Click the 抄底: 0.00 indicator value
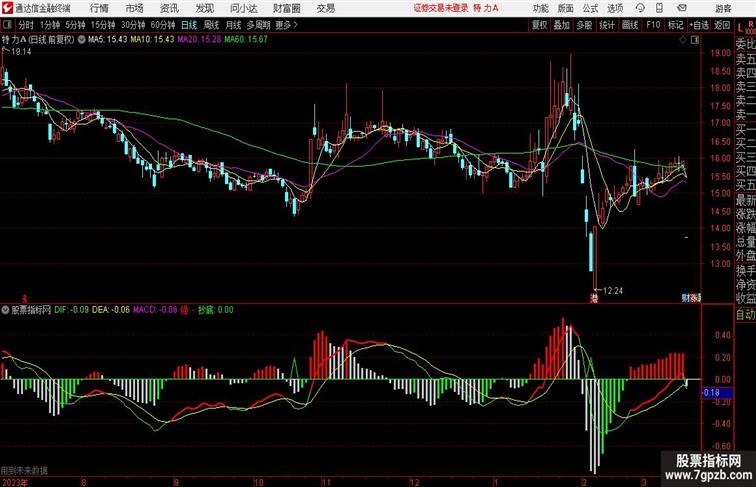The height and width of the screenshot is (487, 756). [216, 310]
